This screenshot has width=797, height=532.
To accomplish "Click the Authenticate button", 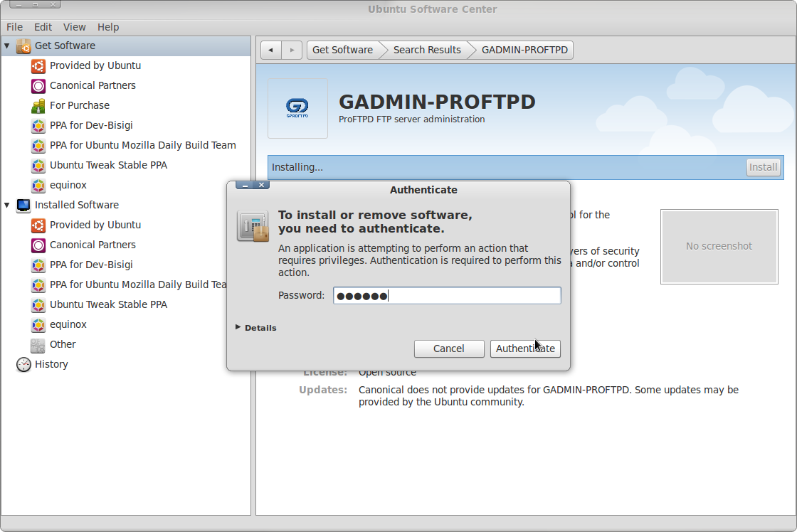I will click(x=525, y=349).
